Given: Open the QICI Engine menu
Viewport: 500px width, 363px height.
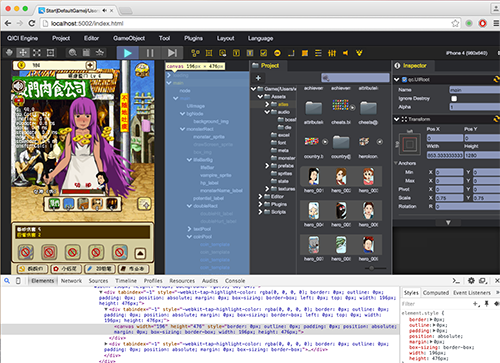Looking at the screenshot, I should (23, 38).
